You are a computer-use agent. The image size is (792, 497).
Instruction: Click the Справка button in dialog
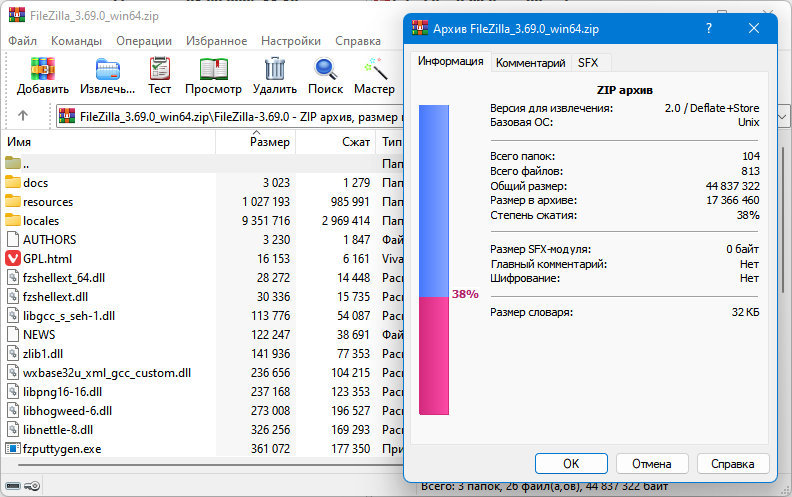tap(732, 464)
